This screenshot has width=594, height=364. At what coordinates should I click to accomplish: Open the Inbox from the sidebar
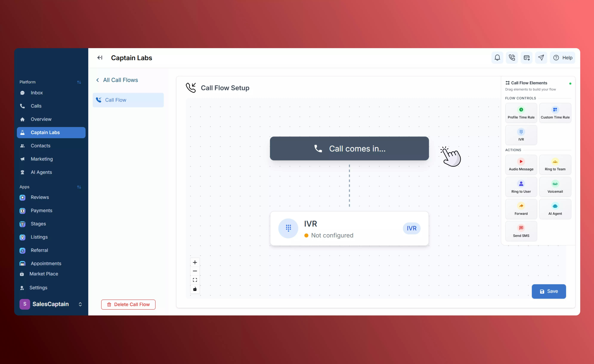(x=37, y=93)
